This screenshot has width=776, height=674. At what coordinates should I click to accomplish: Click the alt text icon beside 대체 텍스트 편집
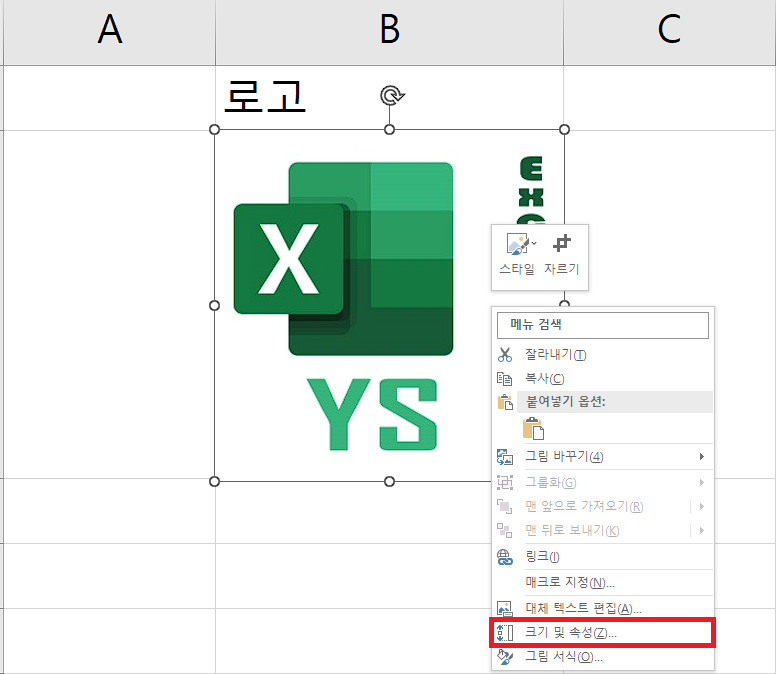[505, 608]
